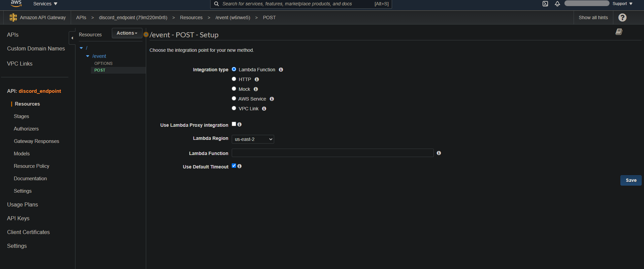Collapse the left navigation panel arrow
The width and height of the screenshot is (644, 269).
tap(72, 38)
